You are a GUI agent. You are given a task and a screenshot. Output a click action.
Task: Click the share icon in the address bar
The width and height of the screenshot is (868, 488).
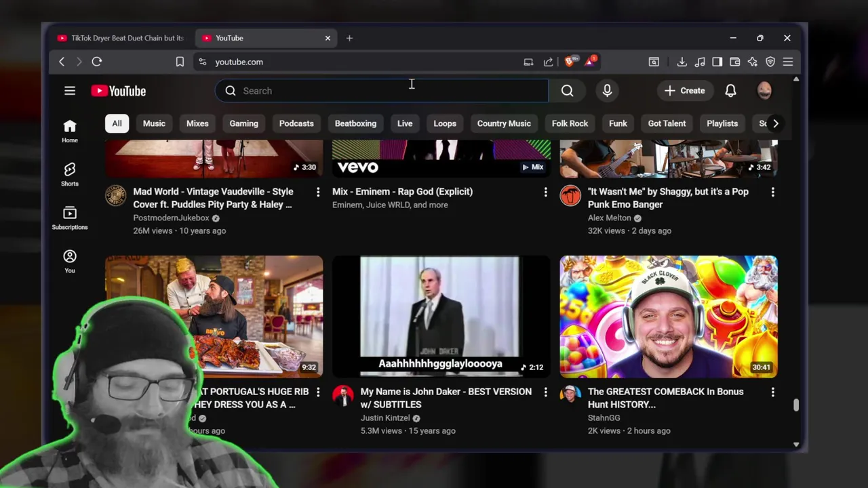[x=548, y=62]
